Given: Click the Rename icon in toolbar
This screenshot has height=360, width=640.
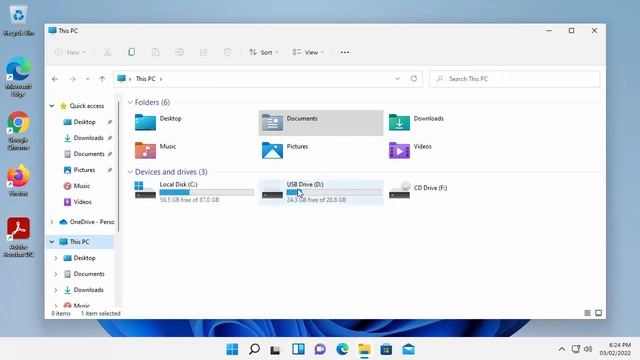Looking at the screenshot, I should click(x=179, y=52).
